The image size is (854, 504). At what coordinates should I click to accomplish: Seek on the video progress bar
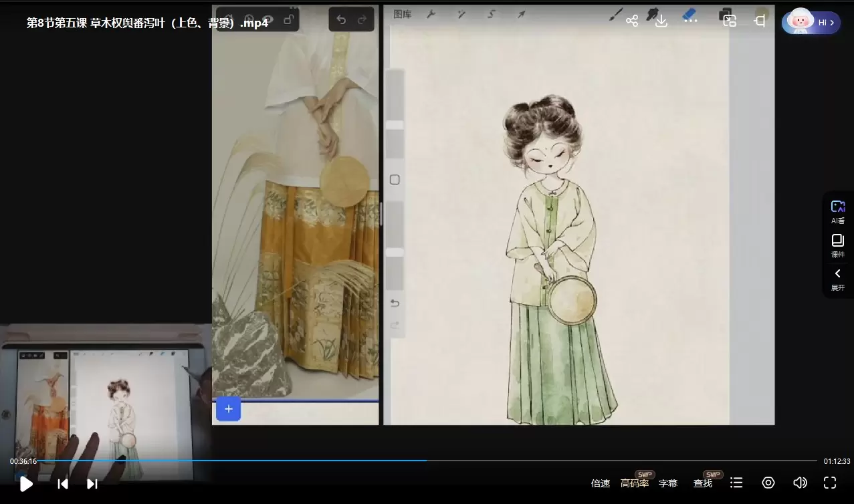tap(428, 461)
